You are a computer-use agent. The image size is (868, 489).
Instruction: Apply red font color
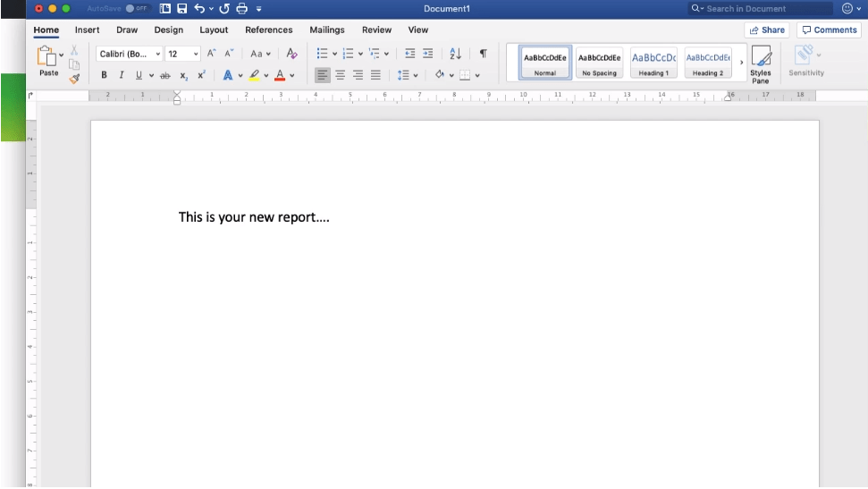[280, 75]
